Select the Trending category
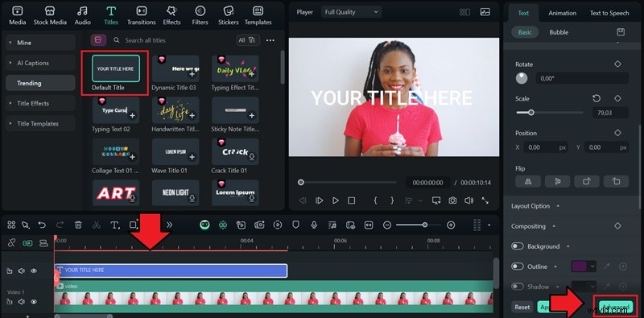The width and height of the screenshot is (644, 318). click(40, 83)
